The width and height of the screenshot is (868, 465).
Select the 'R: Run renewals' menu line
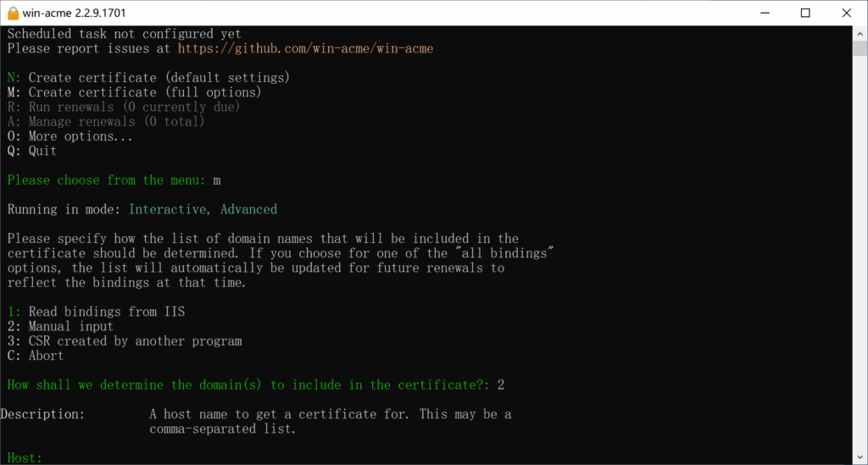pos(124,108)
